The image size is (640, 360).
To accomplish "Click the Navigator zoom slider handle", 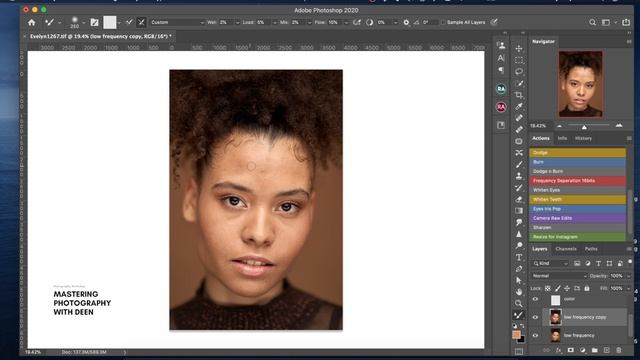I will click(584, 127).
